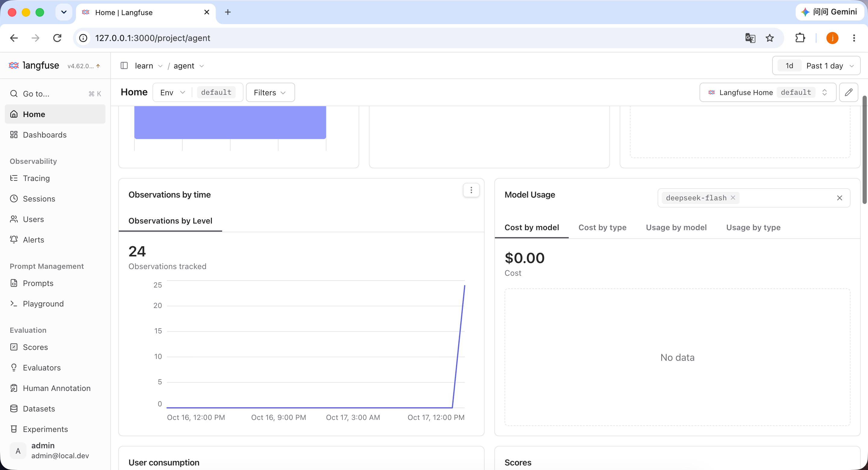Click the pencil edit dashboard icon
The width and height of the screenshot is (868, 470).
tap(848, 92)
